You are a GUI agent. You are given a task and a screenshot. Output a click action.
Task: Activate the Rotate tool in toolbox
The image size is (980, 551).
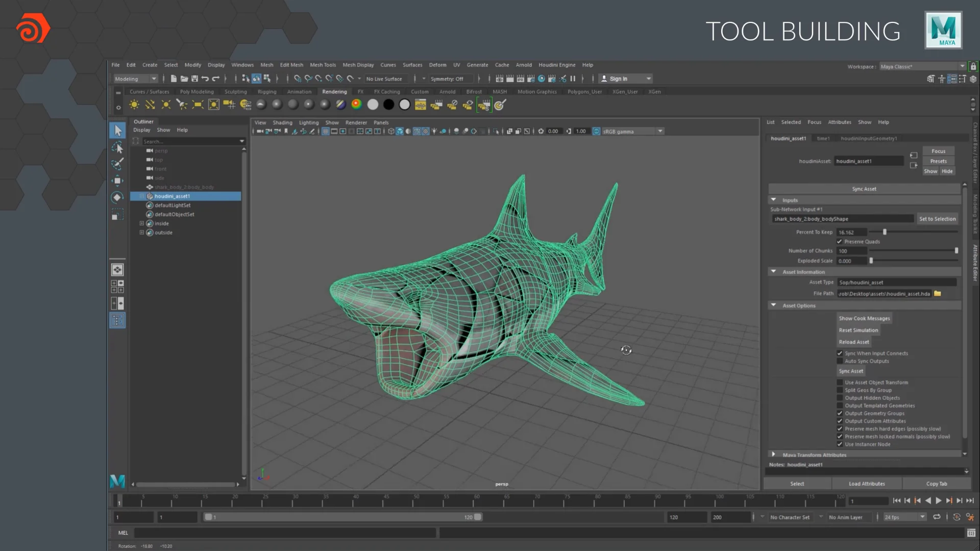click(117, 197)
